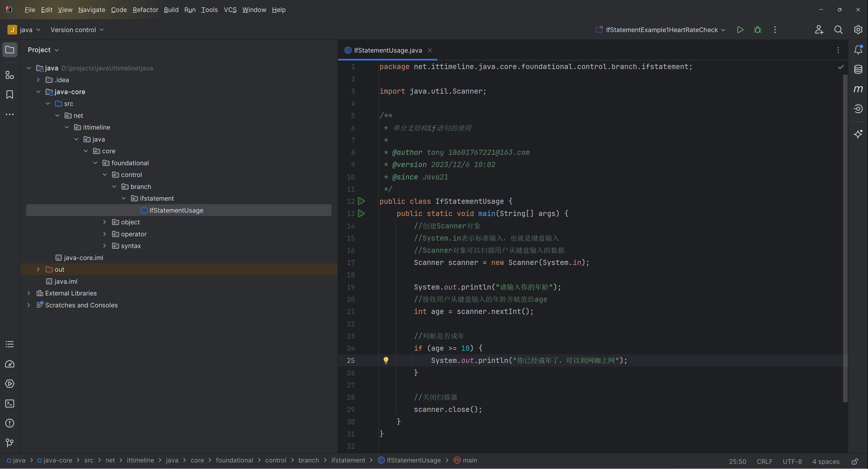The width and height of the screenshot is (868, 469).
Task: Click the 4 spaces indent widget
Action: pyautogui.click(x=826, y=461)
